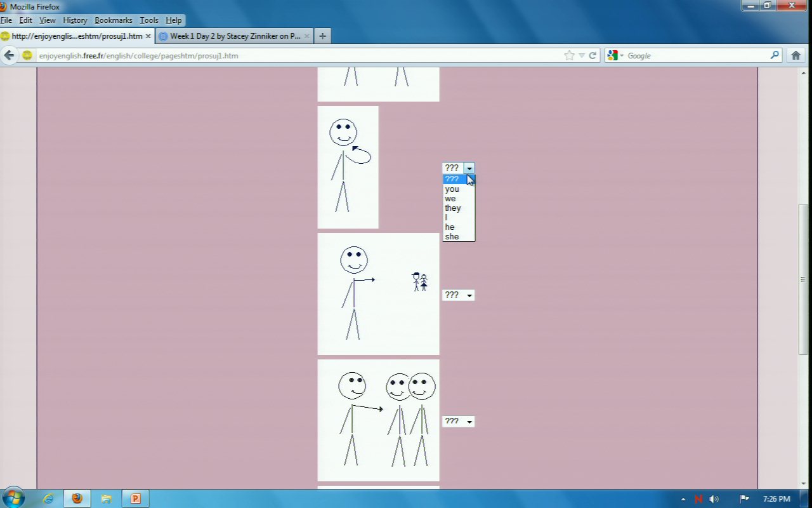812x508 pixels.
Task: Close the enjoyenglish tab
Action: click(148, 36)
